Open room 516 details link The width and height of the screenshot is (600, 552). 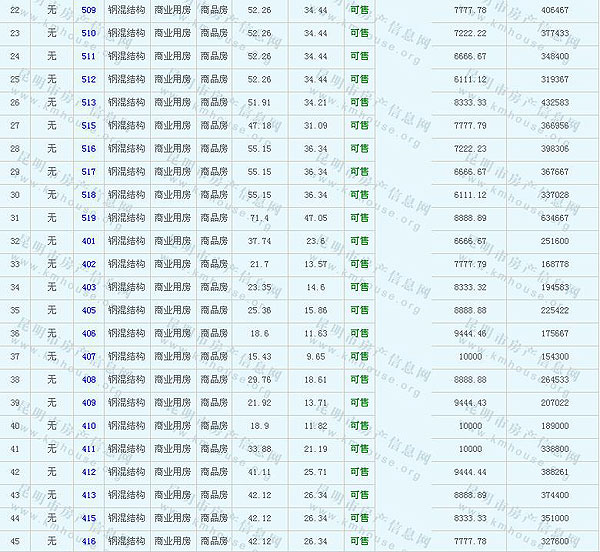click(89, 148)
